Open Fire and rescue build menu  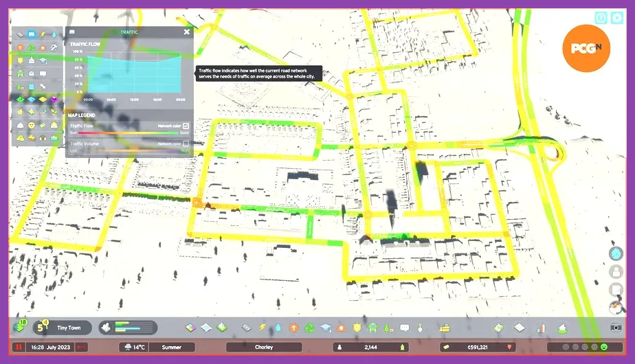pos(341,327)
